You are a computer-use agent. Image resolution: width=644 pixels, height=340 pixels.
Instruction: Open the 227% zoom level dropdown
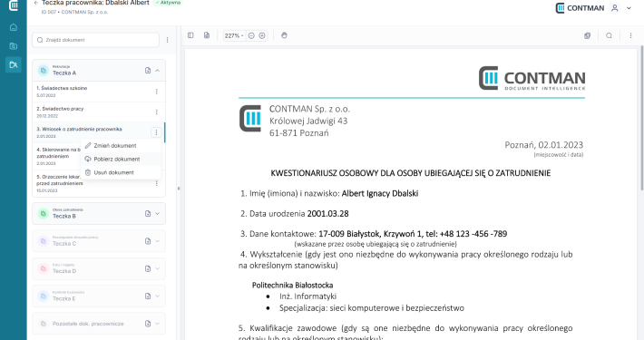tap(234, 35)
